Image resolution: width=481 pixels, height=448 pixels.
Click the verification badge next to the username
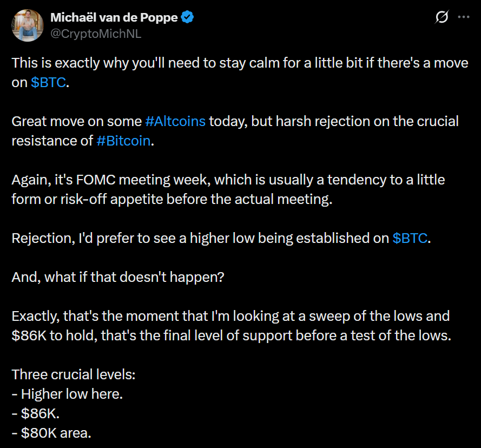click(x=187, y=17)
